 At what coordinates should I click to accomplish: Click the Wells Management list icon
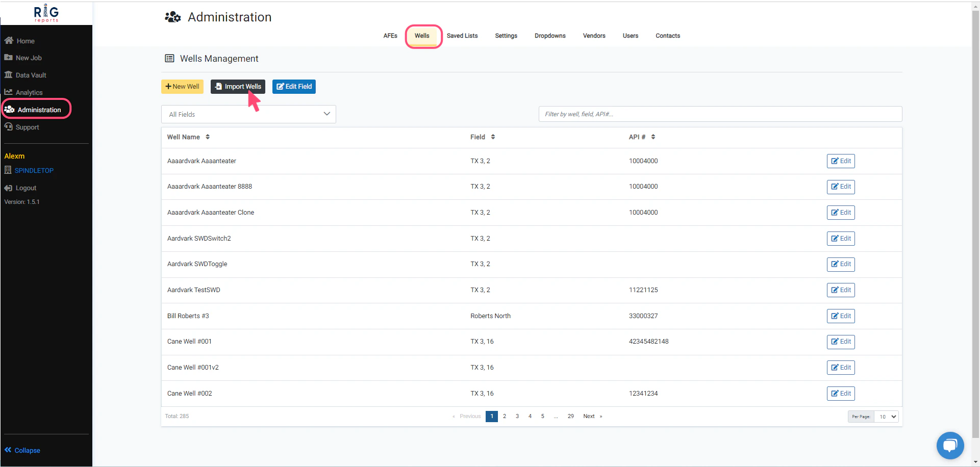tap(169, 59)
